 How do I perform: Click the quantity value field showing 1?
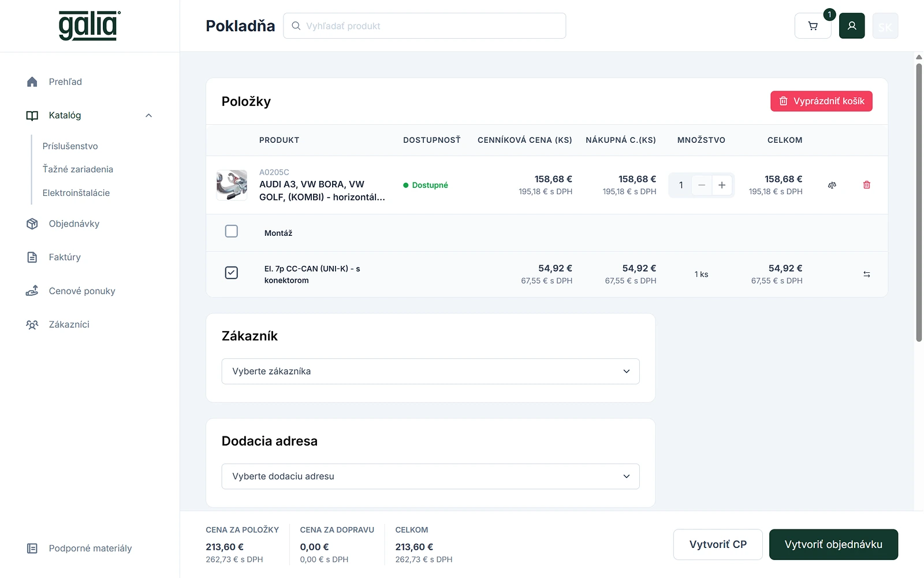pos(681,185)
